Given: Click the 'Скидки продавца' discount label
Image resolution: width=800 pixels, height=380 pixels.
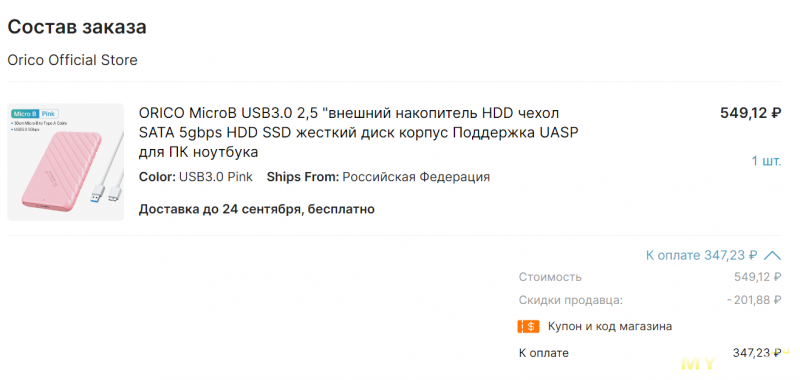Looking at the screenshot, I should pos(571,300).
